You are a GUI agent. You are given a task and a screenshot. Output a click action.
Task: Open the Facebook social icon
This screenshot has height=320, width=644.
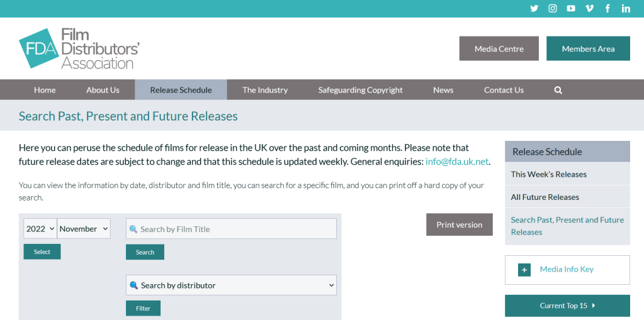click(607, 8)
